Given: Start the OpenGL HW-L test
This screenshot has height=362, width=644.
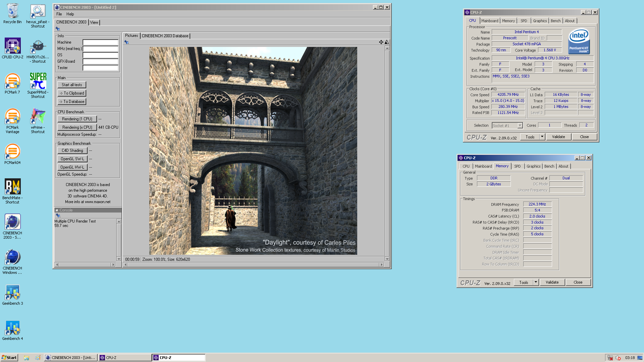Looking at the screenshot, I should point(72,167).
